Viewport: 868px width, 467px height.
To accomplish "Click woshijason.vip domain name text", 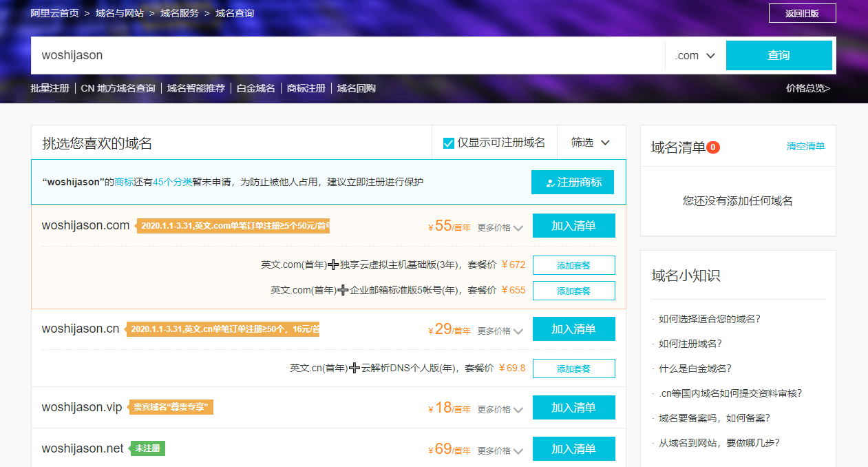I will [x=82, y=407].
